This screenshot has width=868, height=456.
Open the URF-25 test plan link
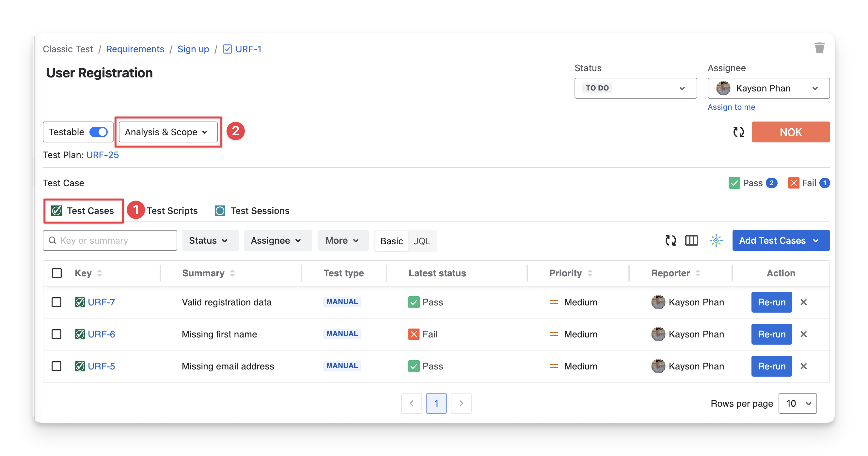coord(103,155)
